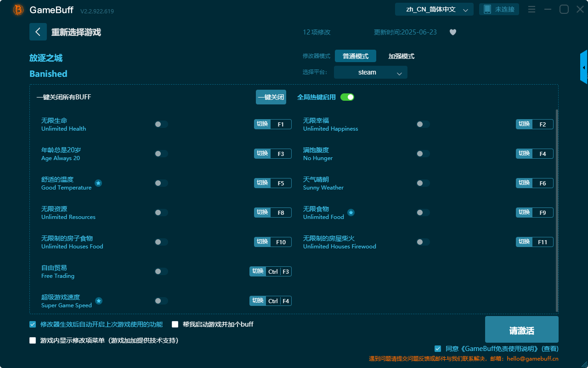Click the back arrow beside 重新选择游戏

click(38, 32)
